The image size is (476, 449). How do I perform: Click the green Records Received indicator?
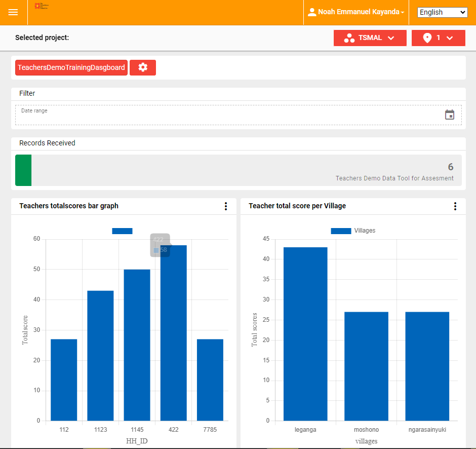pos(23,170)
